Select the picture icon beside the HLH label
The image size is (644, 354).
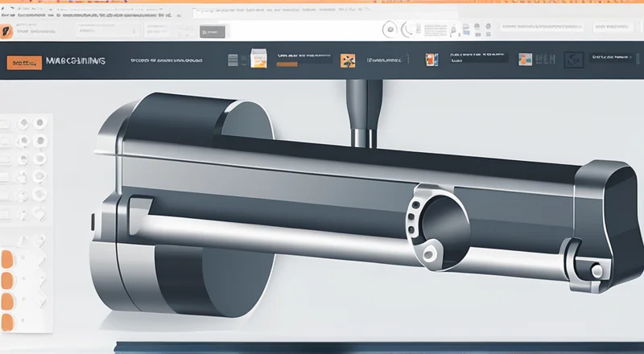tap(526, 60)
